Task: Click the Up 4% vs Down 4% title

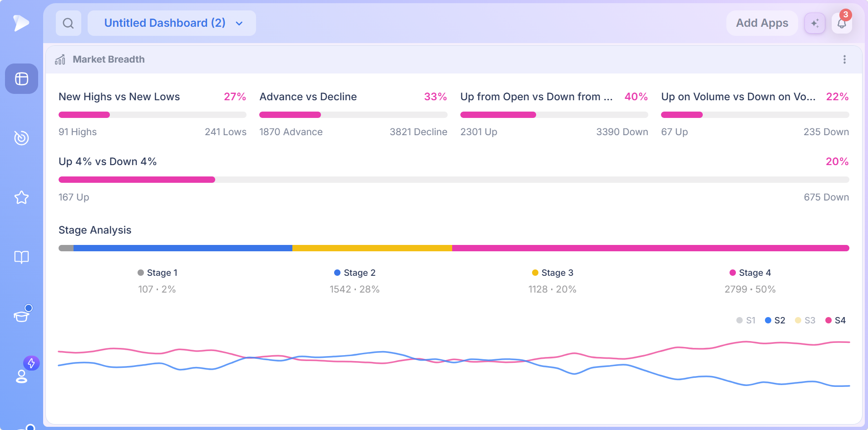Action: tap(108, 161)
